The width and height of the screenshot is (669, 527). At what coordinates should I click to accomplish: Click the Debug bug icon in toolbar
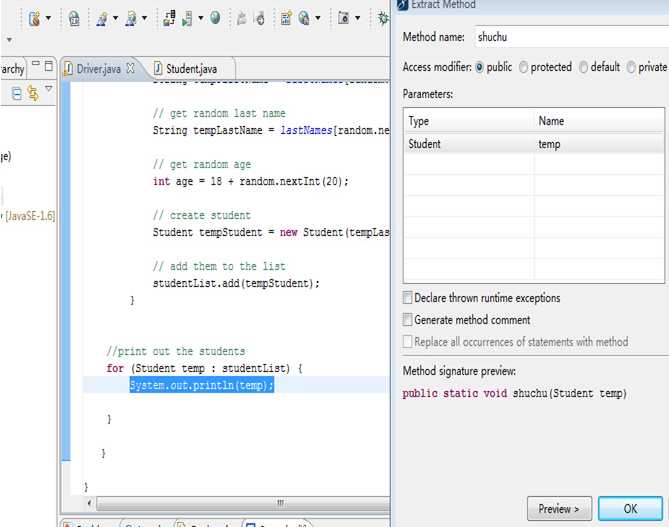click(382, 18)
